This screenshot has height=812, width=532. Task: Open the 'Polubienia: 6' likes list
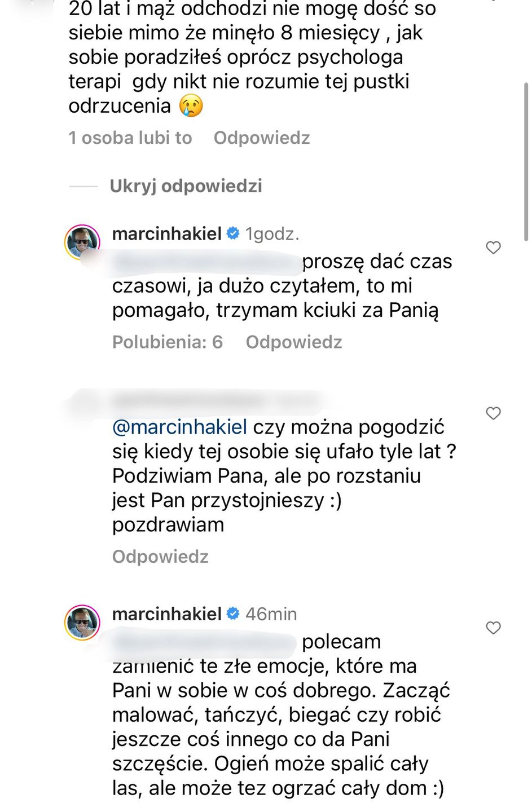(168, 342)
